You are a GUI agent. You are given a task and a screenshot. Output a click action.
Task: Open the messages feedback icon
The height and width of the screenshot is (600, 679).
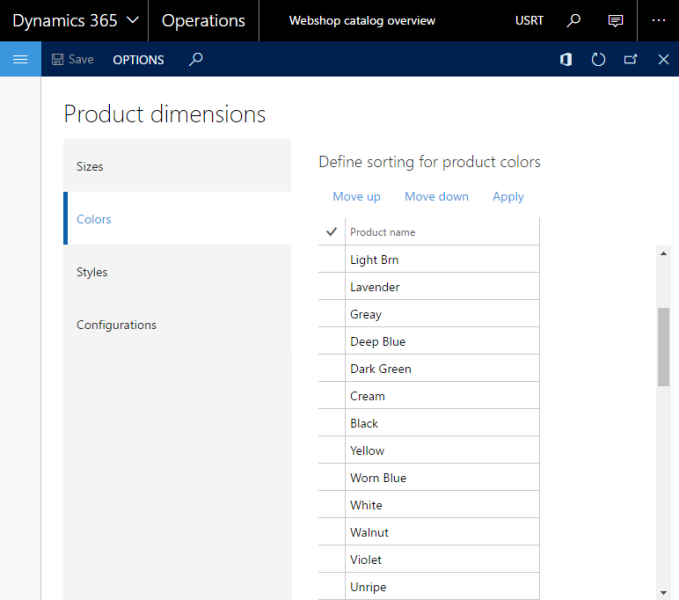[615, 20]
